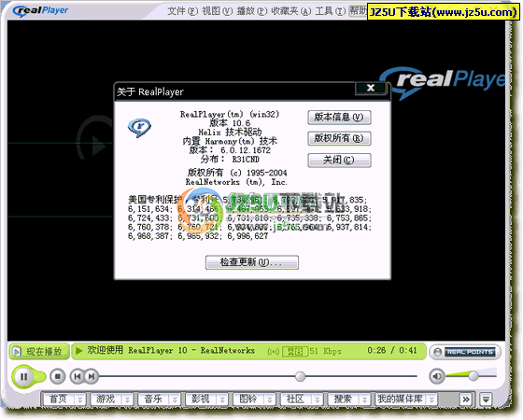
Task: Click the version text 6.0.12.1672
Action: pos(246,150)
